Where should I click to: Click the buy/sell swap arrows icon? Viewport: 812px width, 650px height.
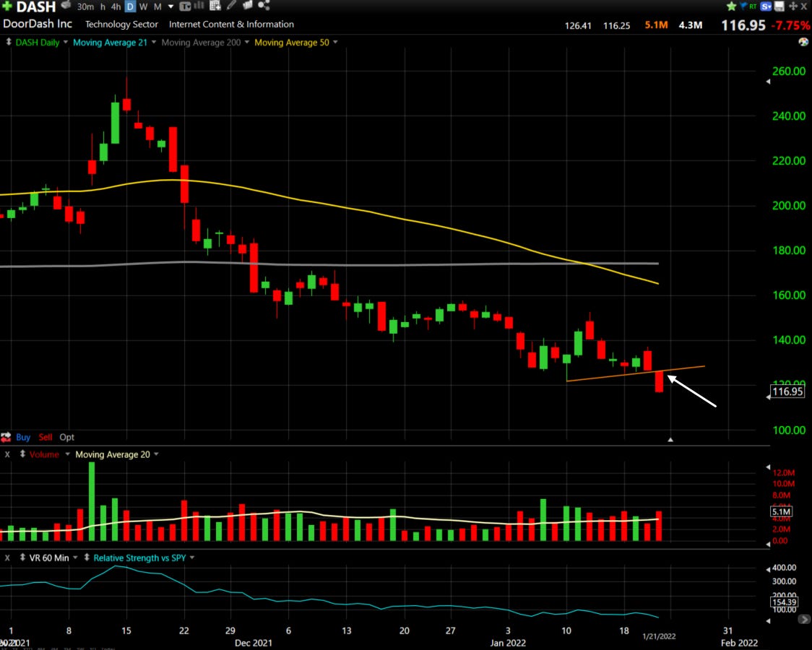pos(6,437)
